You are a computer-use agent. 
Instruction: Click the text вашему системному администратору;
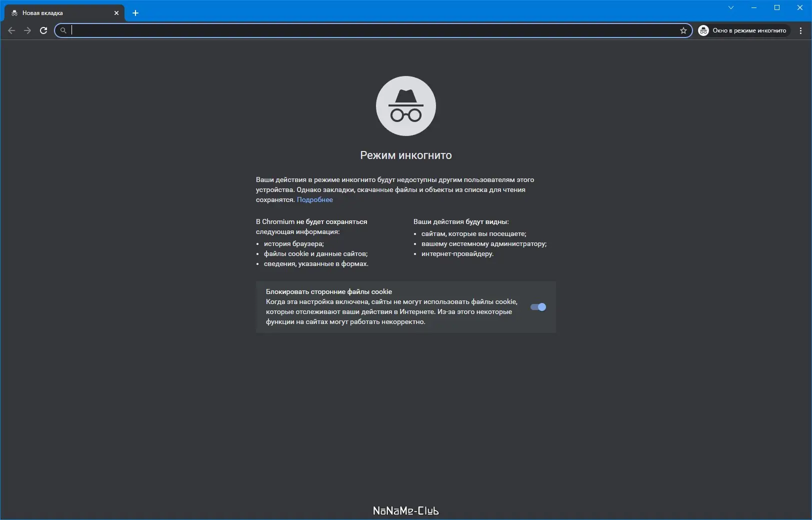(x=484, y=243)
